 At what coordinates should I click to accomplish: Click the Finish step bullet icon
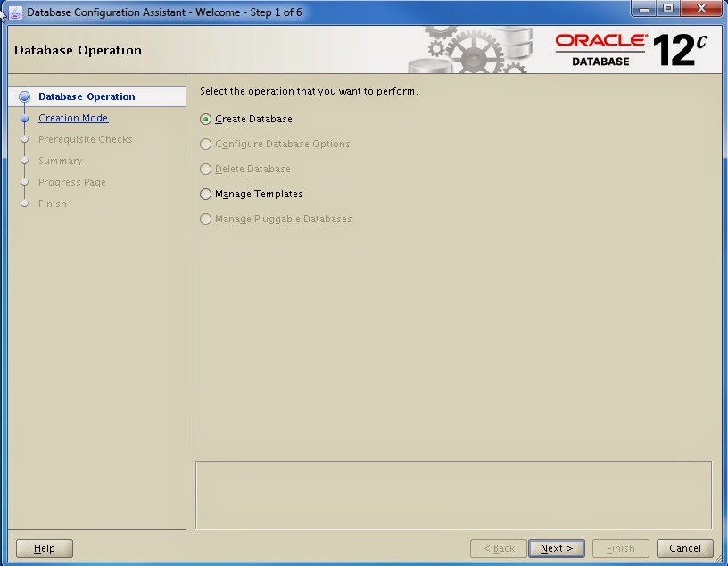[24, 204]
